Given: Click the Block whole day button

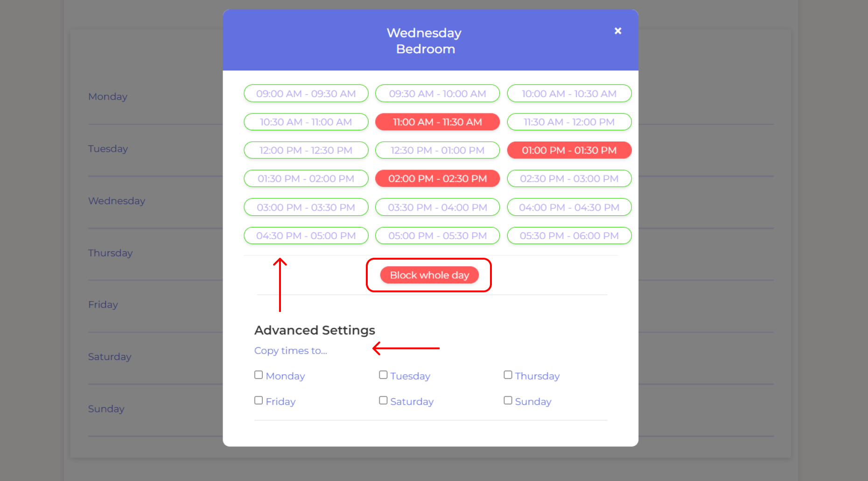Looking at the screenshot, I should pyautogui.click(x=429, y=275).
